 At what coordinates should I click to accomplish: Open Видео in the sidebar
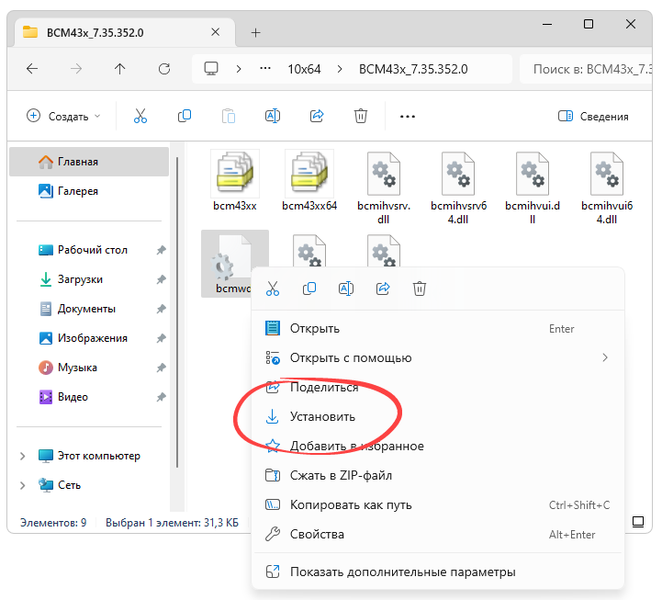click(x=89, y=397)
